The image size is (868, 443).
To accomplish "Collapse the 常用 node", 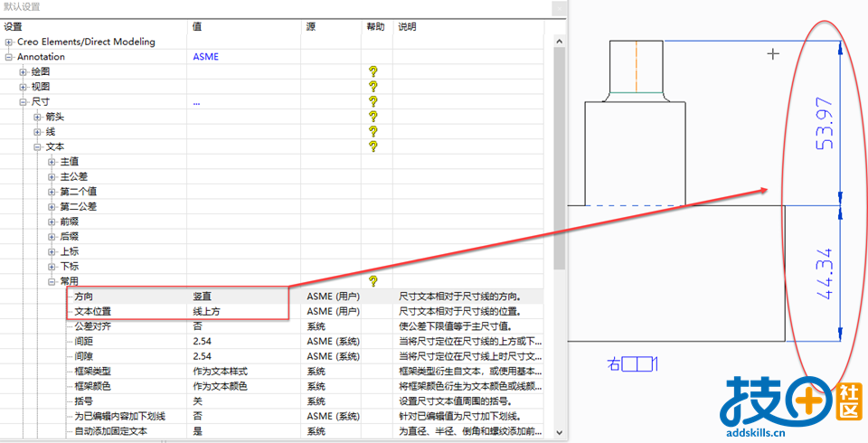I will [x=52, y=281].
